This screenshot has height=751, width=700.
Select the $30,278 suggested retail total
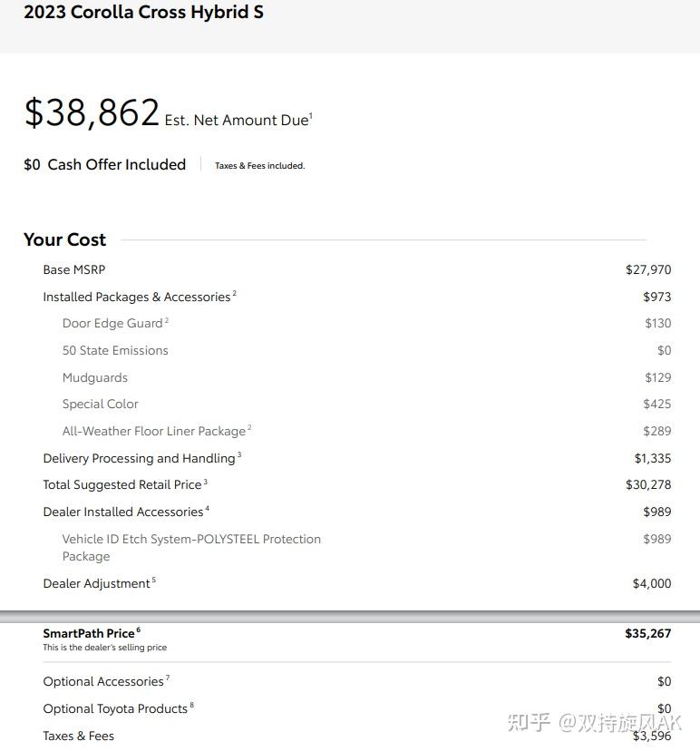[648, 484]
